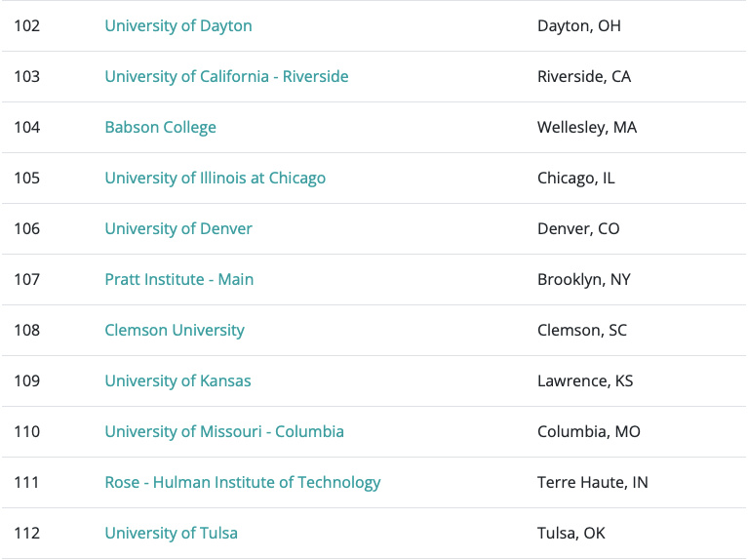
Task: Select the Brooklyn, NY location cell
Action: (x=584, y=280)
